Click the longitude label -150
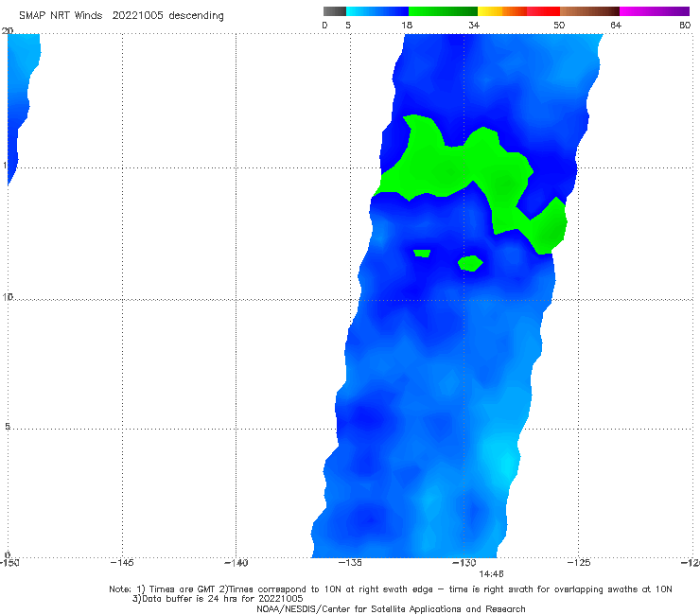The height and width of the screenshot is (615, 700). click(9, 563)
